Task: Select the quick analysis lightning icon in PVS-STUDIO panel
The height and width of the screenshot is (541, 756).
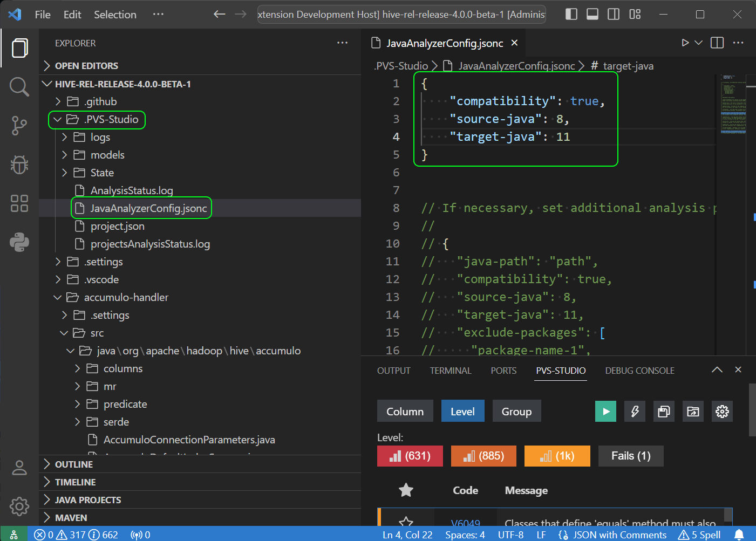Action: click(x=635, y=411)
